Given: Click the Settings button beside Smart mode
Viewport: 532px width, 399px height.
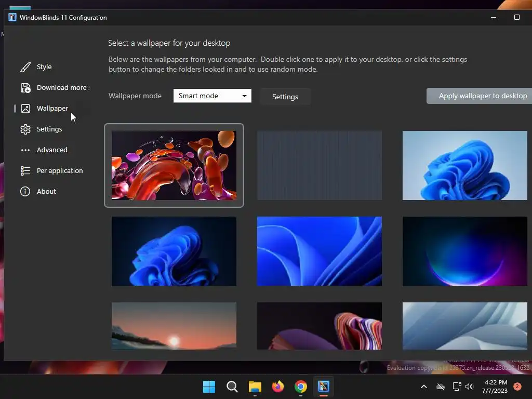Looking at the screenshot, I should pos(285,97).
